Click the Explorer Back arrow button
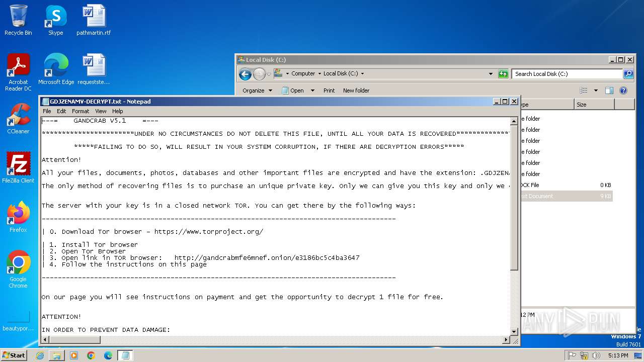 tap(245, 74)
